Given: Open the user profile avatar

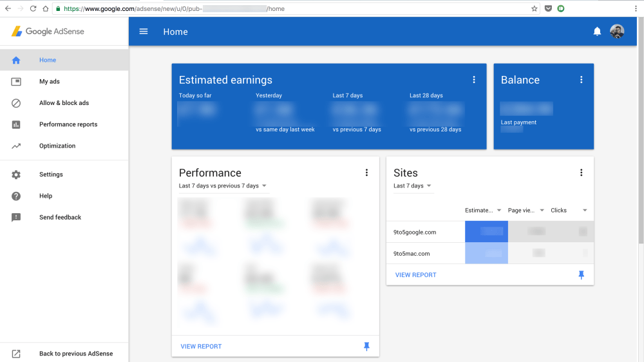Looking at the screenshot, I should pyautogui.click(x=617, y=32).
